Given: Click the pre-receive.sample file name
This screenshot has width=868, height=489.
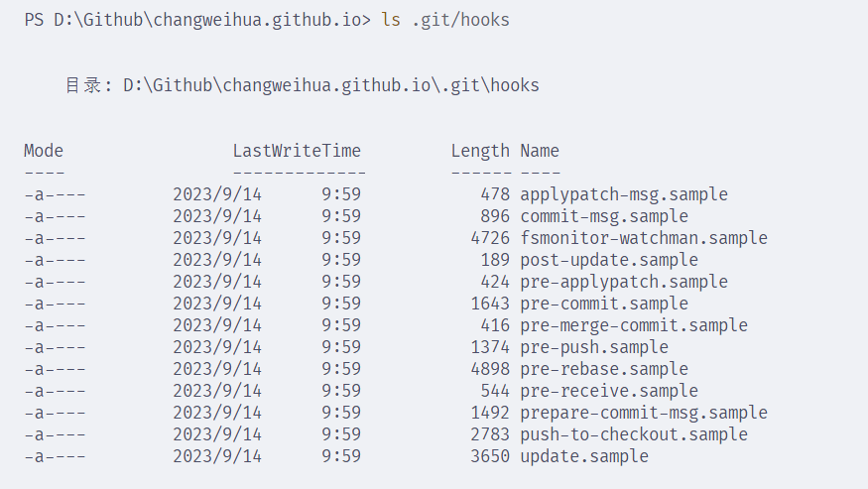Looking at the screenshot, I should coord(608,391).
